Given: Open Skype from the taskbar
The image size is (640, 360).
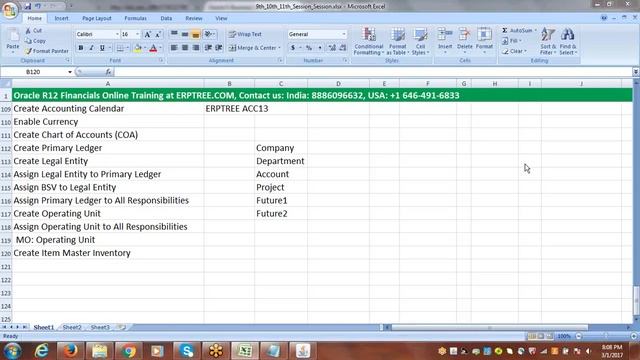Looking at the screenshot, I should coord(187,351).
